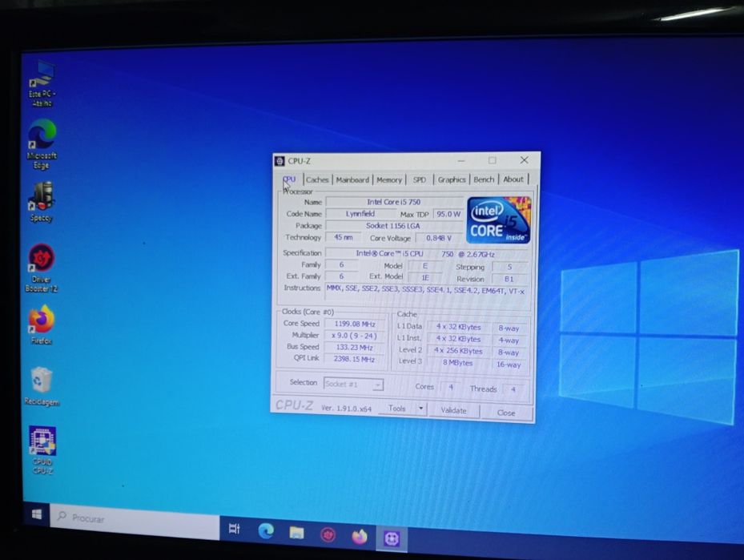This screenshot has width=744, height=560.
Task: Switch to the Memory tab
Action: coord(389,180)
